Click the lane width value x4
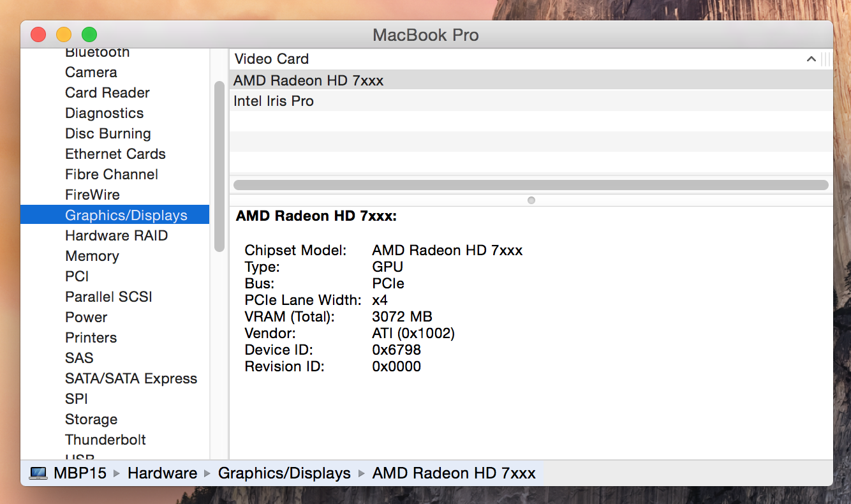This screenshot has height=504, width=851. click(380, 300)
